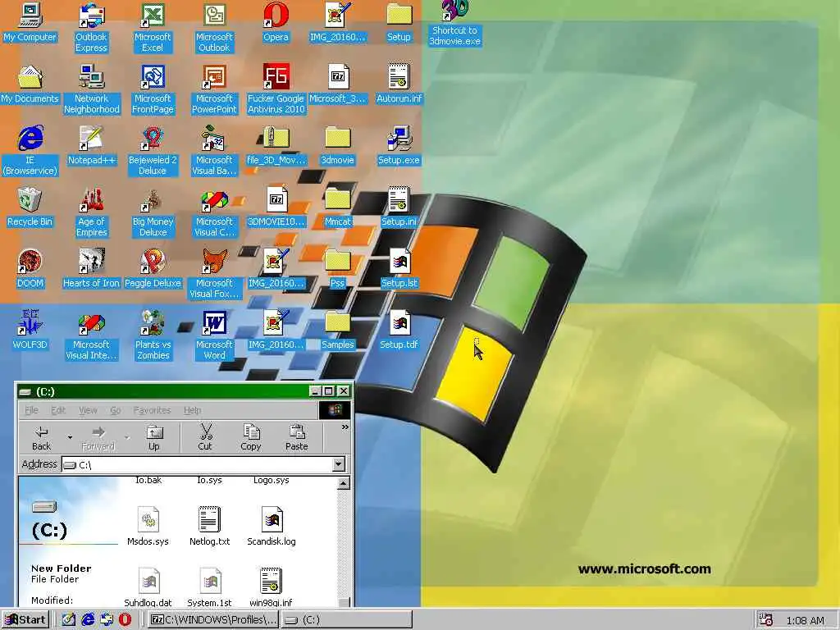Select the Autorun.inf file icon
840x630 pixels.
(x=399, y=84)
